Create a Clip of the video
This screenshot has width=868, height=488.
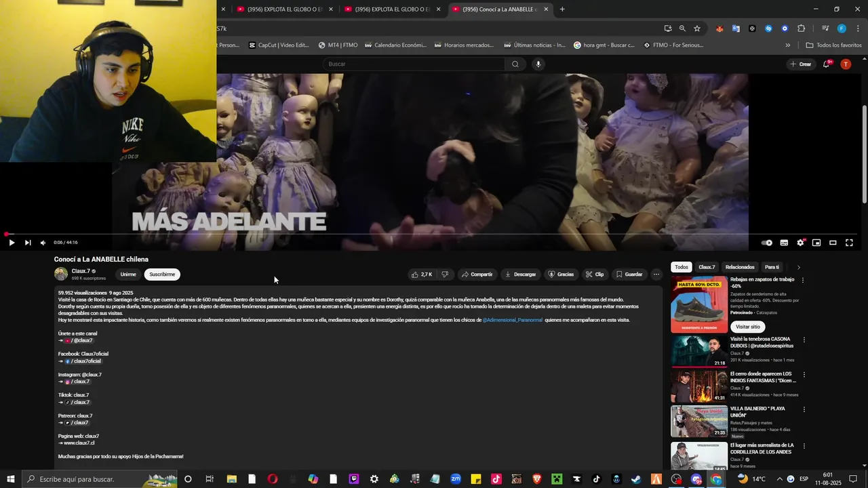595,274
